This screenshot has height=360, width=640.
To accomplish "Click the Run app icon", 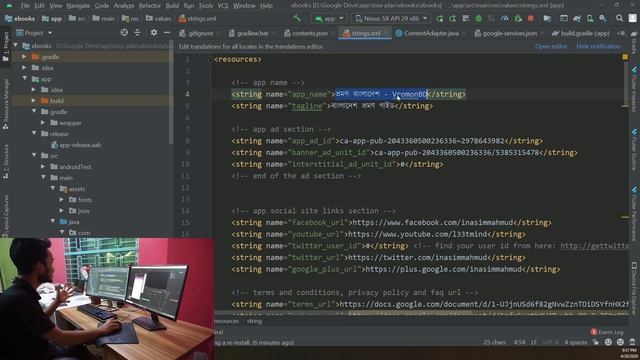I will click(x=440, y=18).
